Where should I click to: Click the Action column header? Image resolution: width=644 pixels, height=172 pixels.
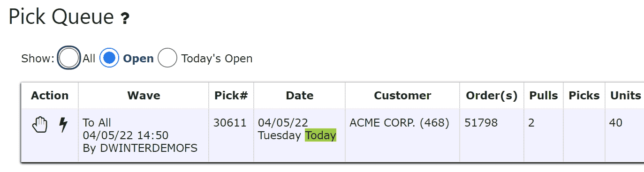tap(50, 96)
